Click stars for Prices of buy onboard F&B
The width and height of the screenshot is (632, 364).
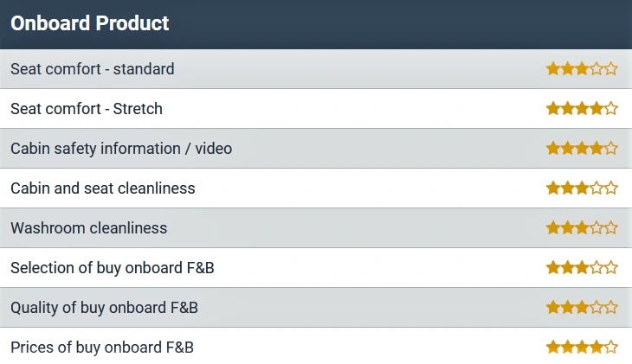click(x=582, y=347)
